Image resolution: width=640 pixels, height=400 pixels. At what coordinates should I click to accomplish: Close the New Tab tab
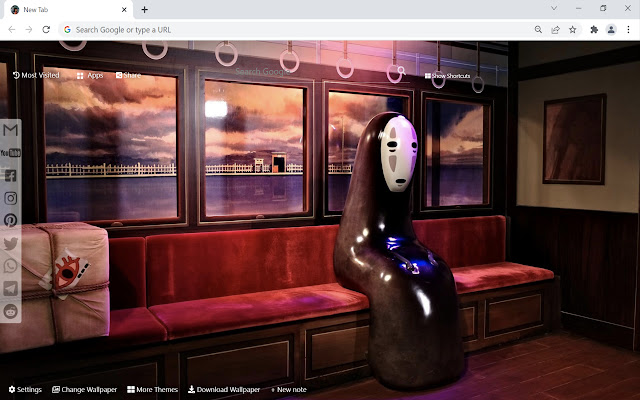(124, 9)
